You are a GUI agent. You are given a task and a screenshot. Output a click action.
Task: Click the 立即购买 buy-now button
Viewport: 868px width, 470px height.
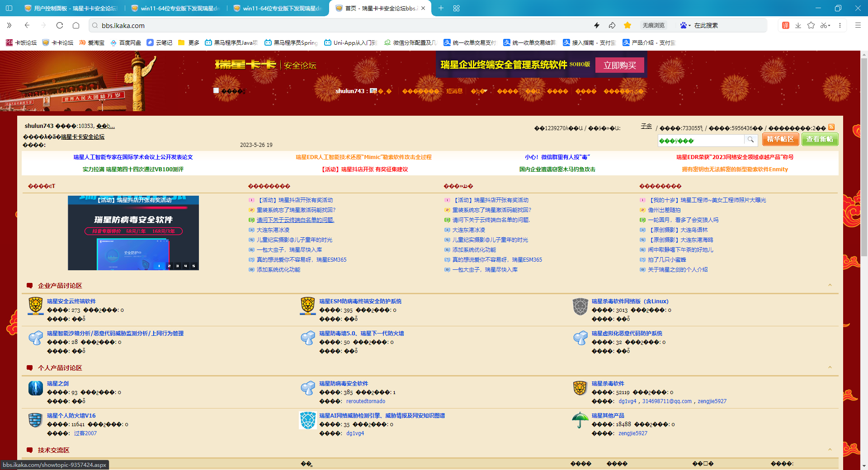click(x=620, y=65)
